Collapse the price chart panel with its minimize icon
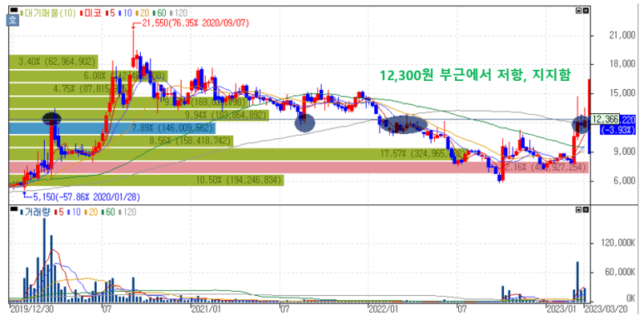 (579, 10)
